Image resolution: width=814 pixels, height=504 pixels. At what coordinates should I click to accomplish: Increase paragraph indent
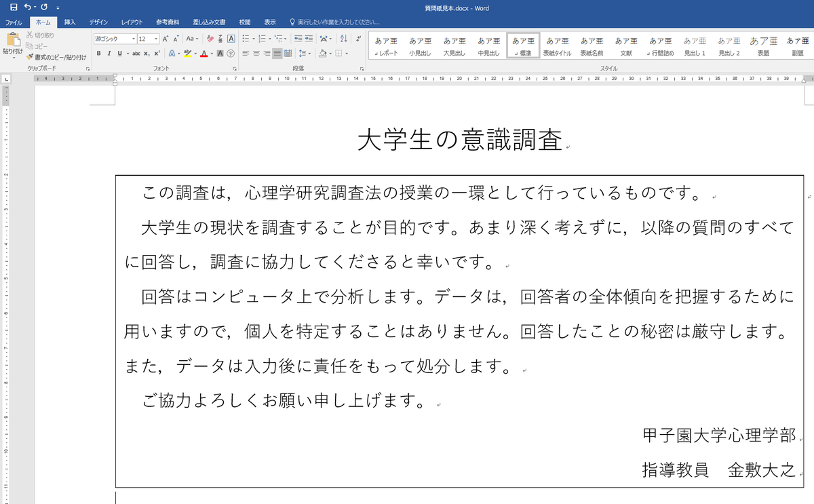[x=309, y=39]
